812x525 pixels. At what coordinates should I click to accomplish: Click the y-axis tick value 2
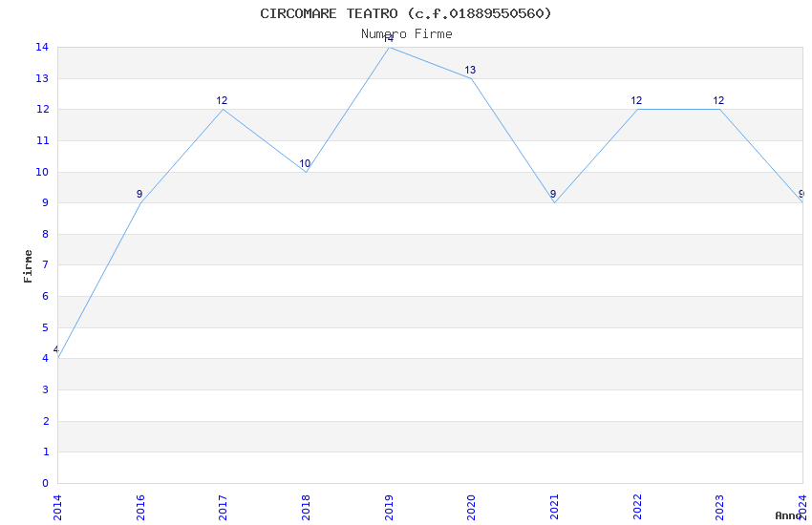click(x=46, y=421)
